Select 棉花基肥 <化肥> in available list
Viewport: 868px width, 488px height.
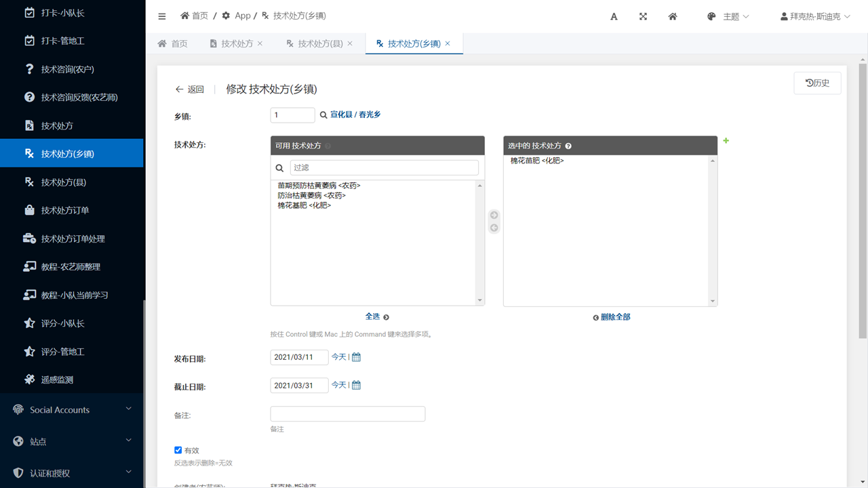click(304, 205)
